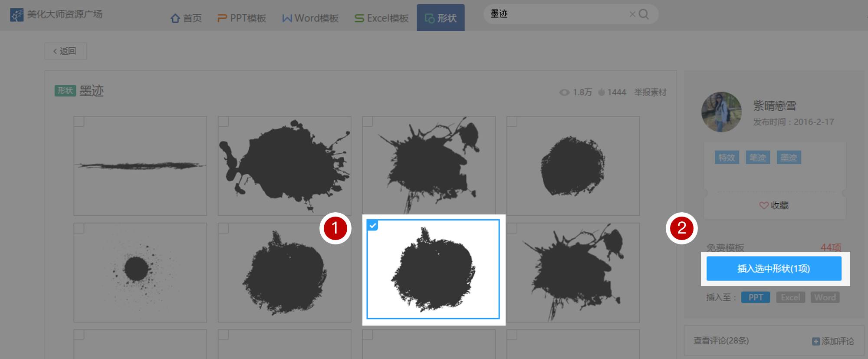Click 插入选中形状(1项) button
This screenshot has height=359, width=868.
click(773, 269)
